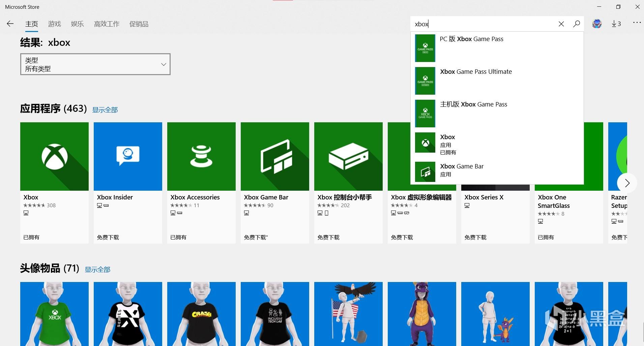Screen dimensions: 644x346
Task: Open the three-dot more menu
Action: click(637, 23)
